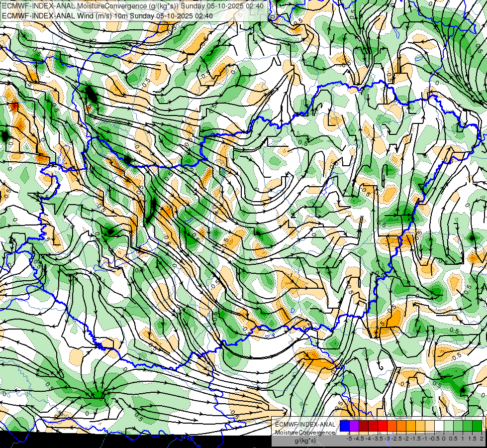Click the white swatch in the legend
Image resolution: width=487 pixels, height=448 pixels.
click(x=439, y=426)
